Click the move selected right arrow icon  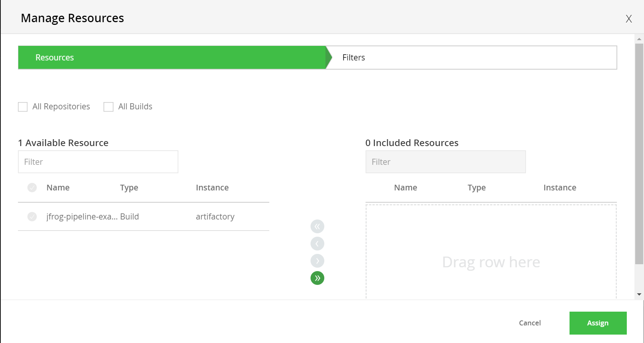pos(317,261)
